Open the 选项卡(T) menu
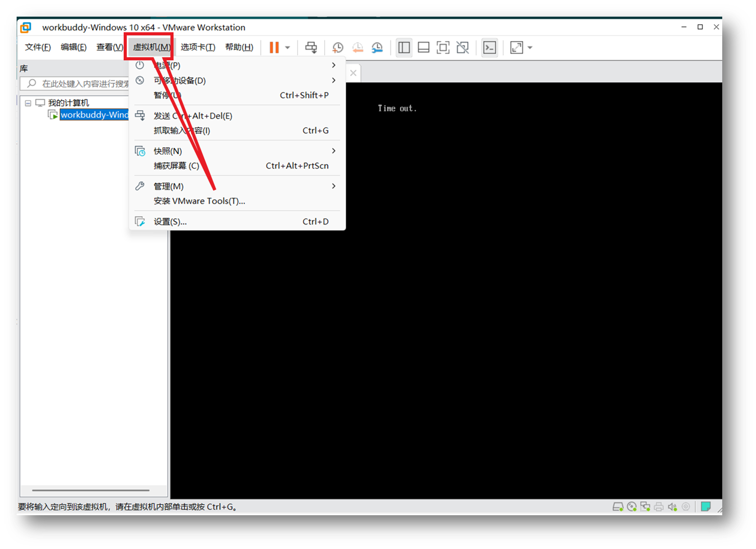Viewport: 756px width, 549px height. [198, 47]
